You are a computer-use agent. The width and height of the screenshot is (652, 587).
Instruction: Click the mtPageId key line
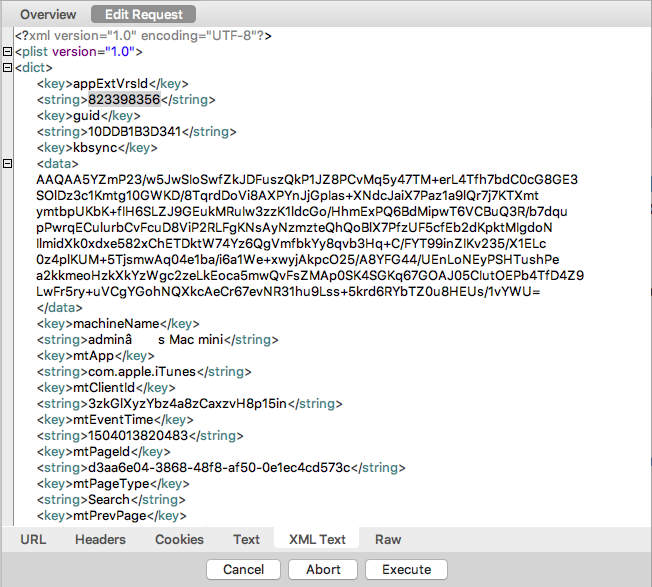[x=104, y=451]
